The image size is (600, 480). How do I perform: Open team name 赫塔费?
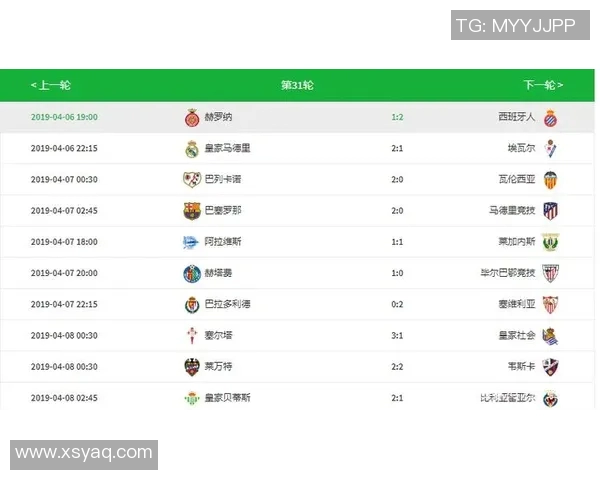[218, 273]
